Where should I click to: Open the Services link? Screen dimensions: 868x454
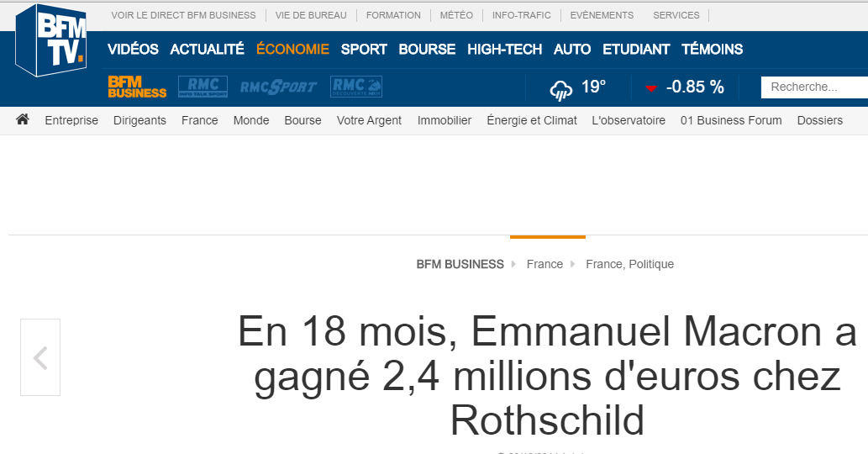676,15
